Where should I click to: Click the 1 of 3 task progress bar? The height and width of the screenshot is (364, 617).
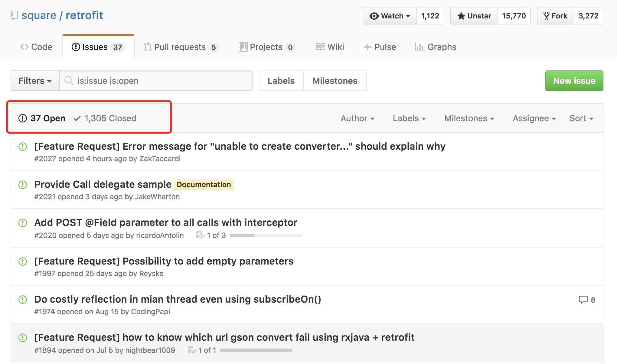pos(266,235)
